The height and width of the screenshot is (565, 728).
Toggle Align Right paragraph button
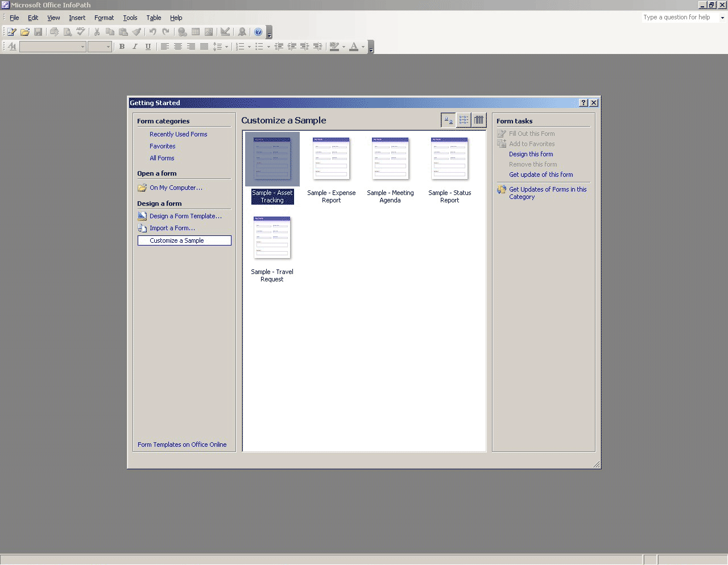point(191,47)
